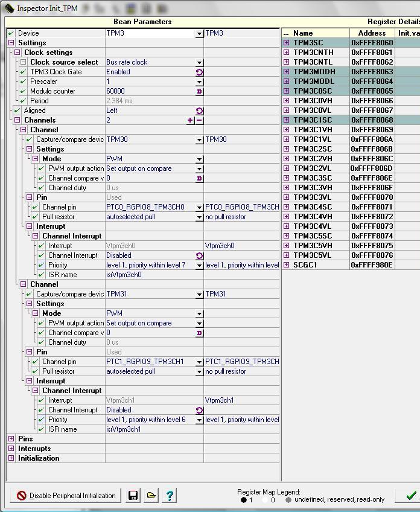This screenshot has height=512, width=420.
Task: Open the Prescaler dropdown
Action: 199,82
